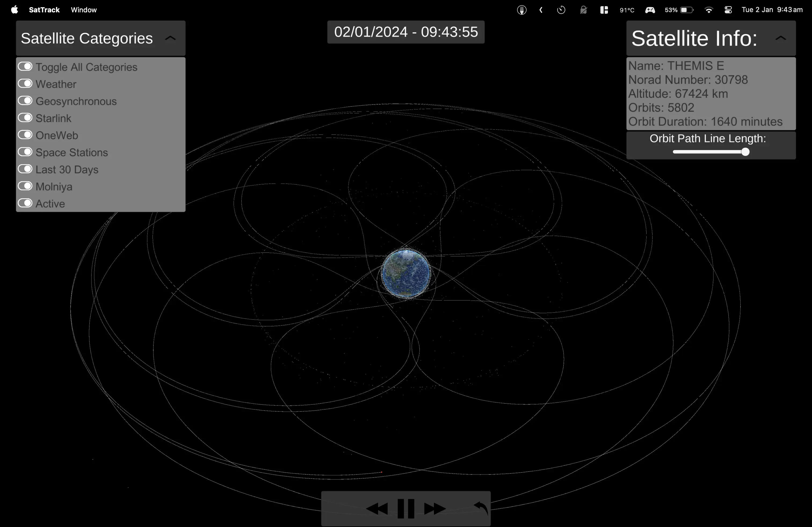The height and width of the screenshot is (527, 812).
Task: Toggle the OneWeb category switch
Action: (x=25, y=135)
